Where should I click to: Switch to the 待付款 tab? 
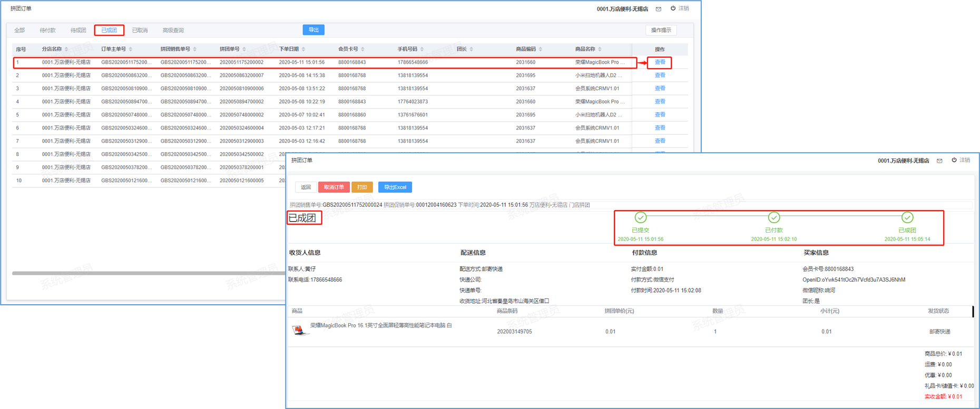(47, 31)
